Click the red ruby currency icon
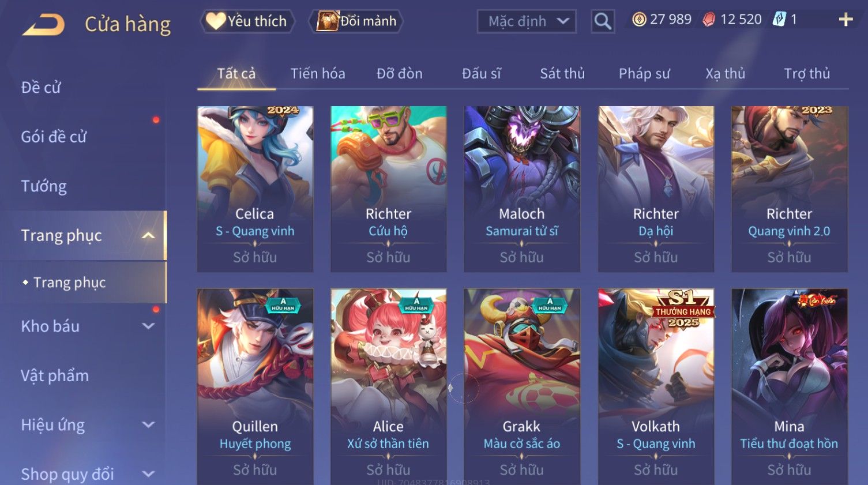 click(709, 20)
